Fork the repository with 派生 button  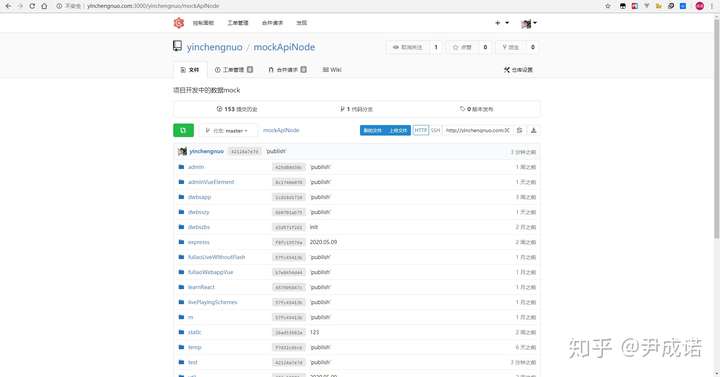click(x=510, y=47)
